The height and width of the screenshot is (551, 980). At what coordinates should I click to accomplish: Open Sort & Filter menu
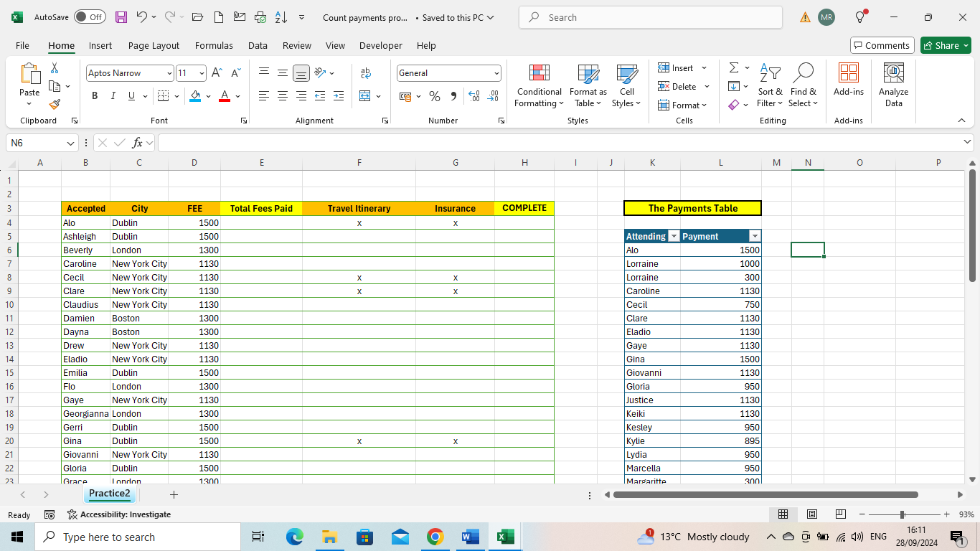click(770, 86)
